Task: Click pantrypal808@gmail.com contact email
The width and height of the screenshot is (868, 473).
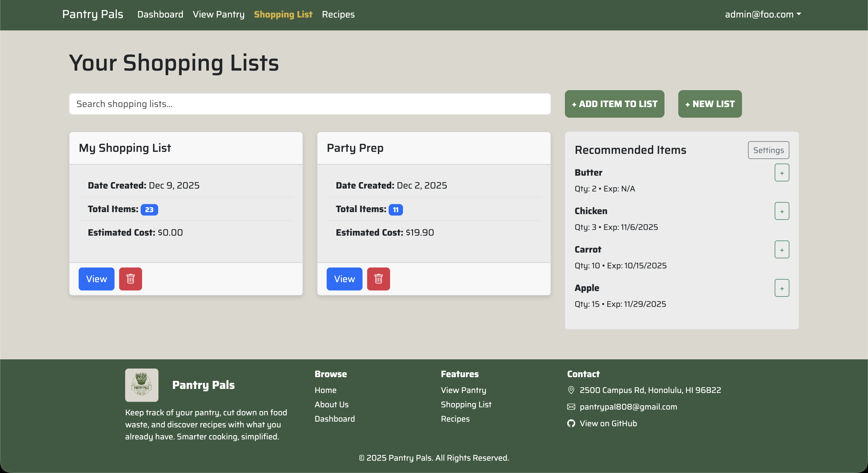Action: click(x=628, y=407)
